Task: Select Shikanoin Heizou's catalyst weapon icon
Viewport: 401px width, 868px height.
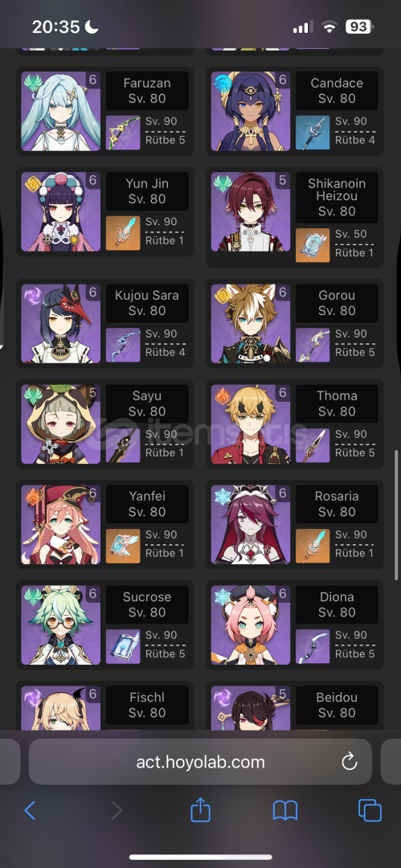Action: (x=313, y=245)
